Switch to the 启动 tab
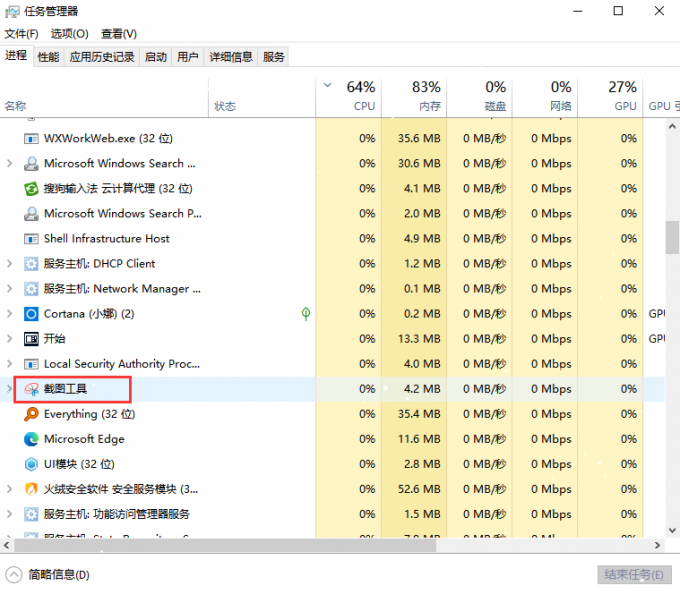Image resolution: width=680 pixels, height=594 pixels. click(156, 57)
